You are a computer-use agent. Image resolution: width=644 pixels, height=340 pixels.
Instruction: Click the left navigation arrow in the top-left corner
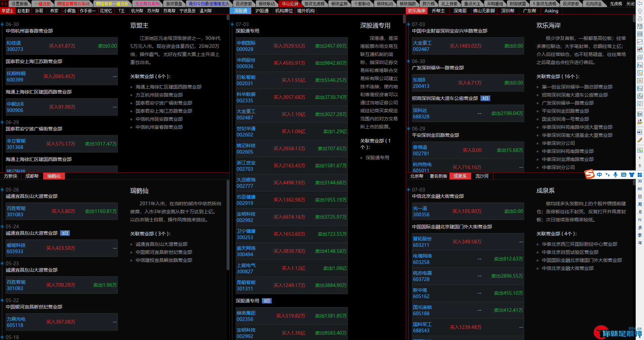2,4
